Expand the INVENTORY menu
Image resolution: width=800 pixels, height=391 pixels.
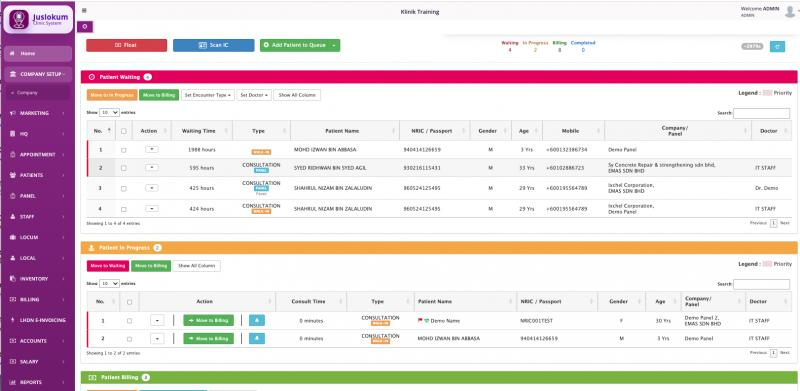(38, 279)
